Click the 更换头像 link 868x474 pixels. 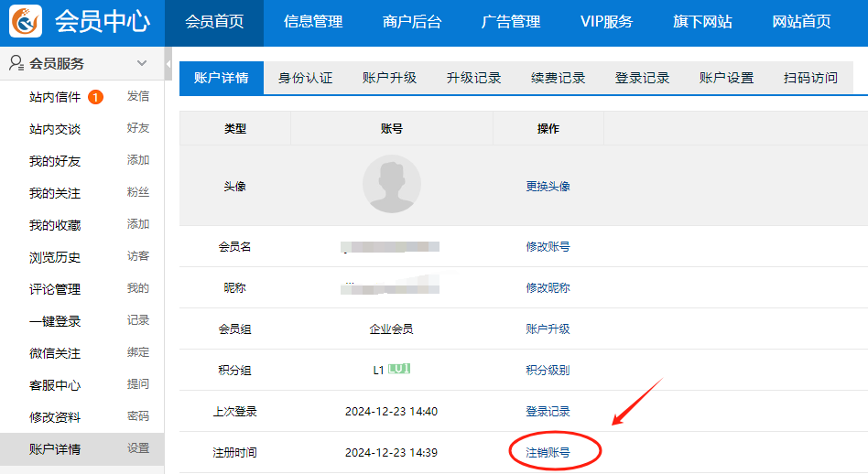coord(548,186)
